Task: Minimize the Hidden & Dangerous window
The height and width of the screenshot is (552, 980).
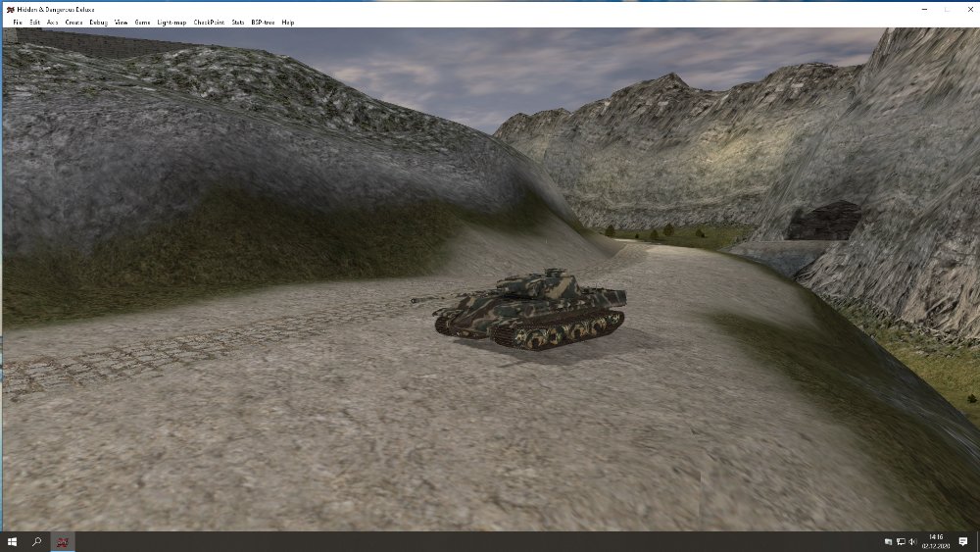Action: 925,10
